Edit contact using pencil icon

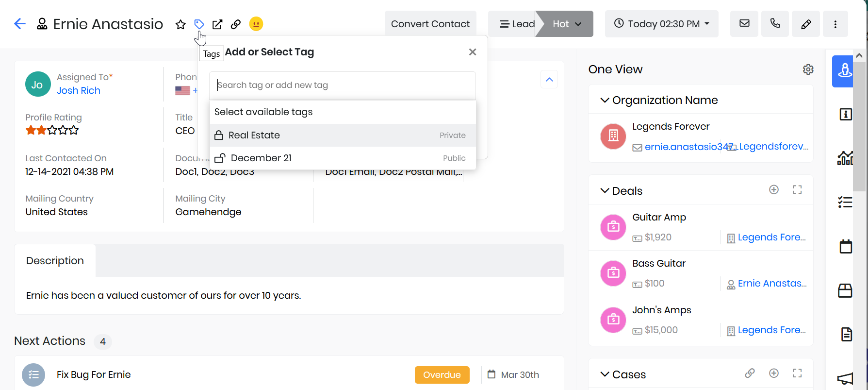pyautogui.click(x=806, y=24)
